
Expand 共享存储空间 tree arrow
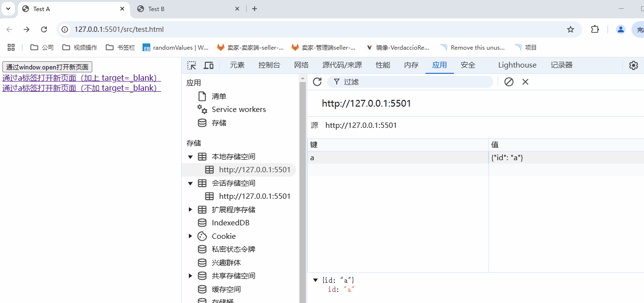click(190, 276)
